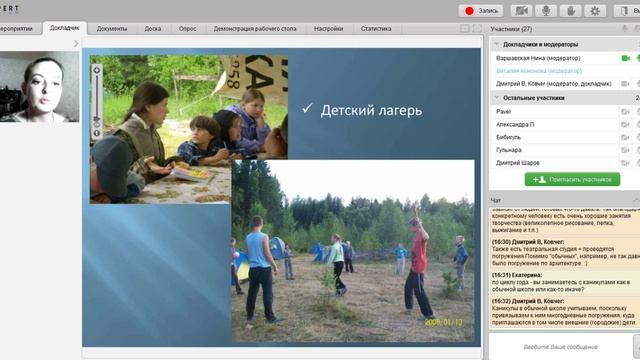Screen dimensions: 640x360
Task: Toggle camera icon in Гульнара row
Action: 625,150
